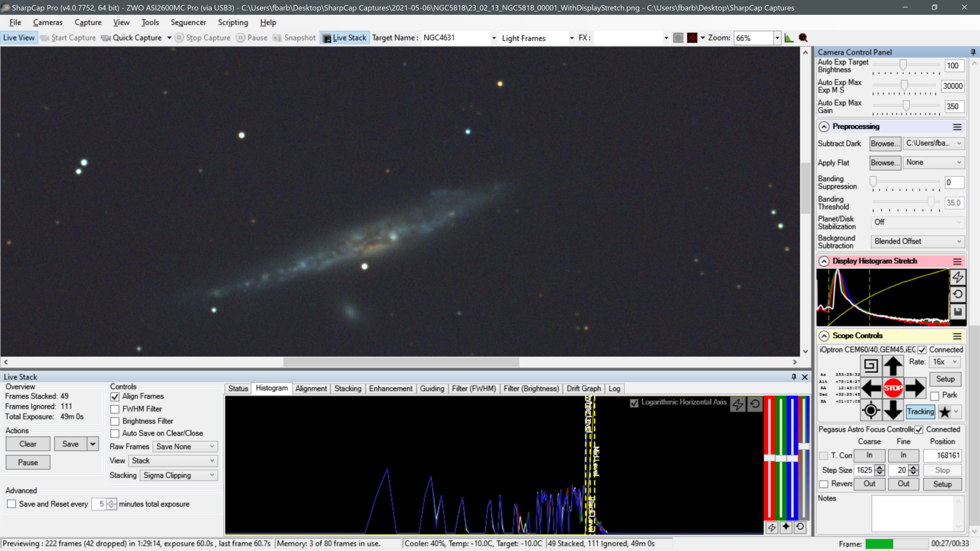This screenshot has width=980, height=551.
Task: Toggle the mount Connected checkbox
Action: click(x=922, y=350)
